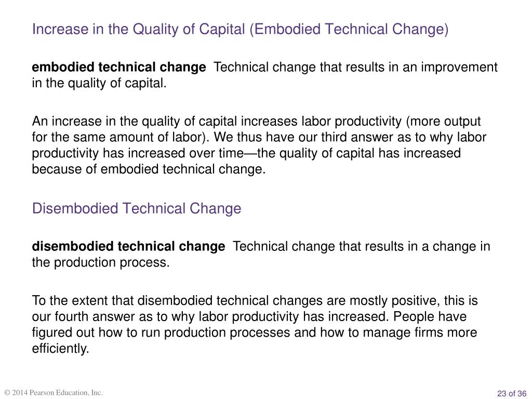
Task: Click the 'Disembodied Technical Change' purple heading
Action: [137, 208]
